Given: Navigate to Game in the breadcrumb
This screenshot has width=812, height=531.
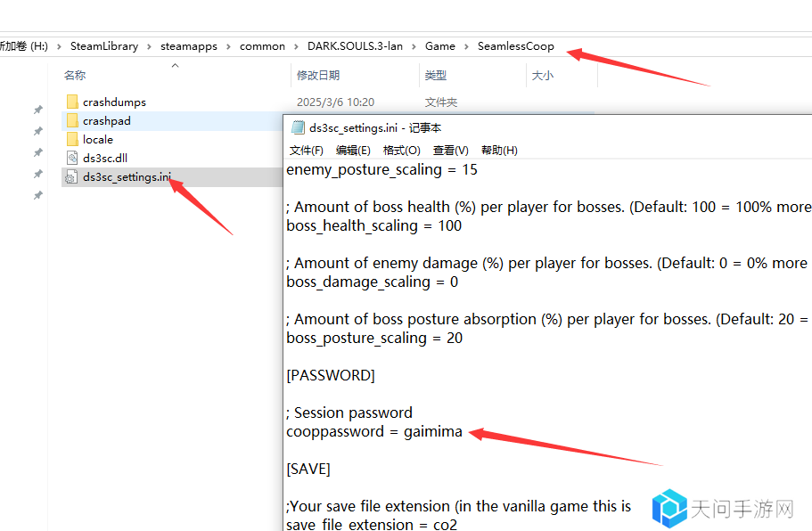Looking at the screenshot, I should point(440,46).
